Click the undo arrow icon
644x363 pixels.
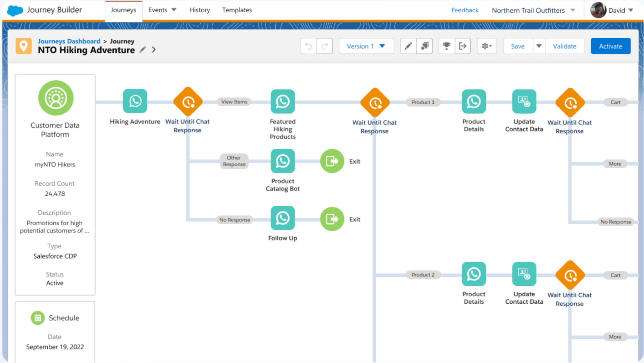coord(309,46)
